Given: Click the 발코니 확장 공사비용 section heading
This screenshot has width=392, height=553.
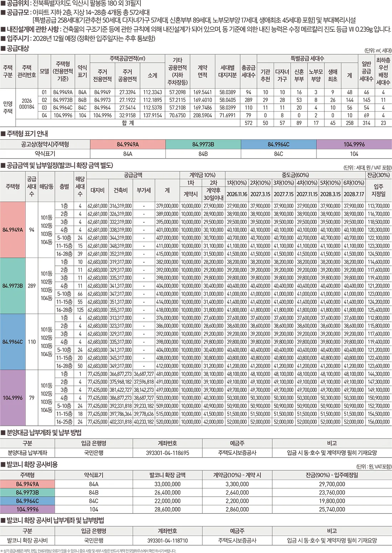Looking at the screenshot, I should click(29, 464).
